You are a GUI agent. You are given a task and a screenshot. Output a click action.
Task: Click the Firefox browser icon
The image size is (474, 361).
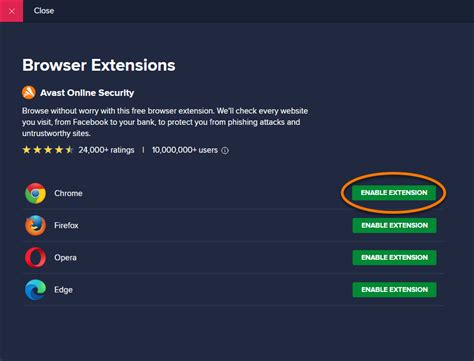tap(35, 225)
